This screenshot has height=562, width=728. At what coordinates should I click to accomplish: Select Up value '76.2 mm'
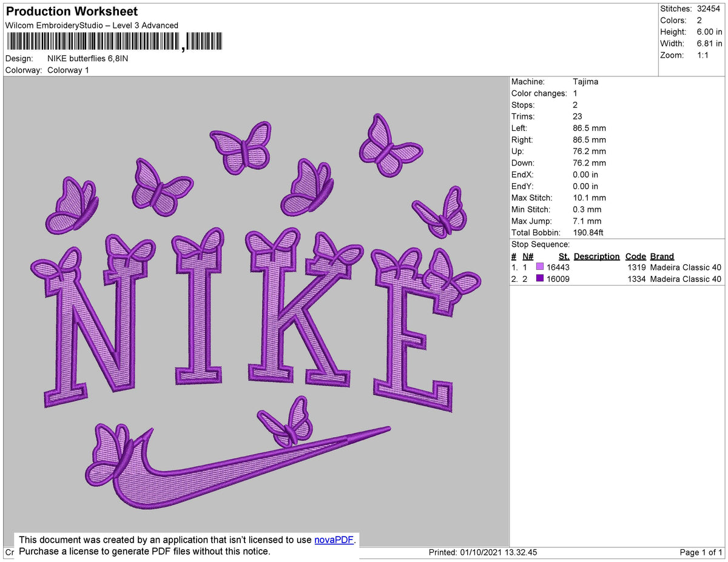pyautogui.click(x=589, y=152)
